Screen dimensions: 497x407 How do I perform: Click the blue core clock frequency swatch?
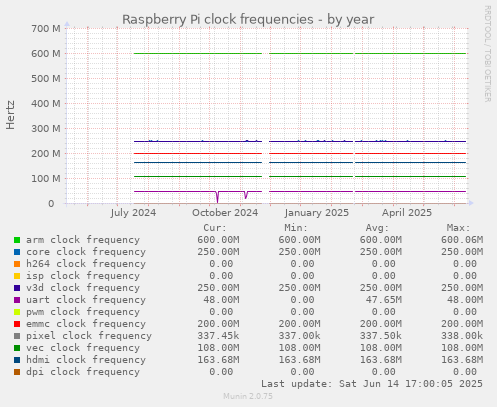tap(17, 252)
